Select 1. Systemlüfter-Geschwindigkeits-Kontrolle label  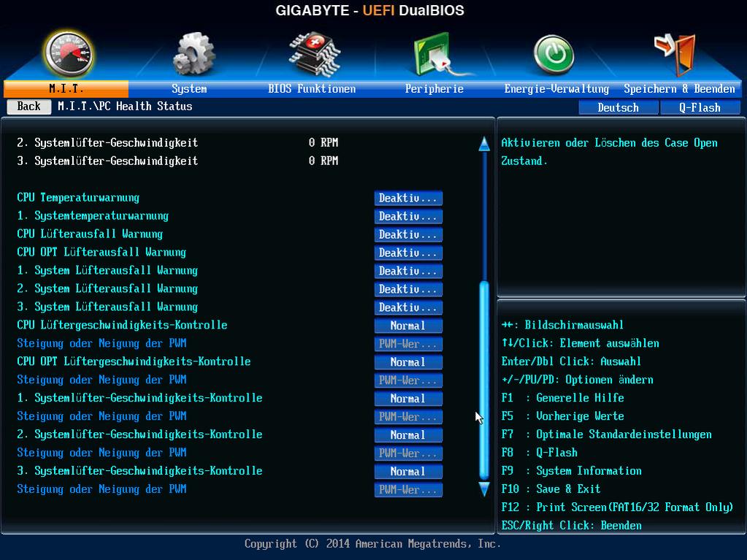tap(139, 398)
